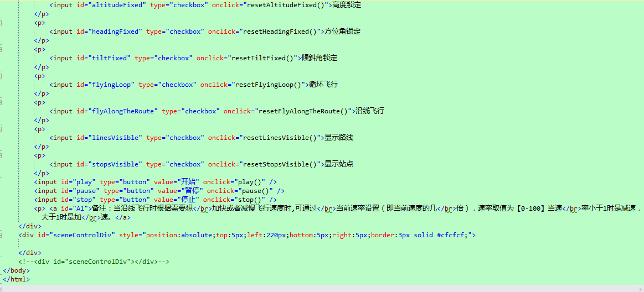Screen dimensions: 644x292
Task: Click the 【0-100】 range text in the note
Action: 531,208
